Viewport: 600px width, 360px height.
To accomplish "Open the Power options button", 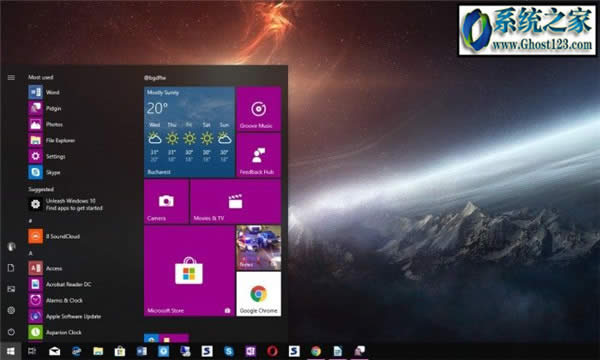I will (x=11, y=332).
